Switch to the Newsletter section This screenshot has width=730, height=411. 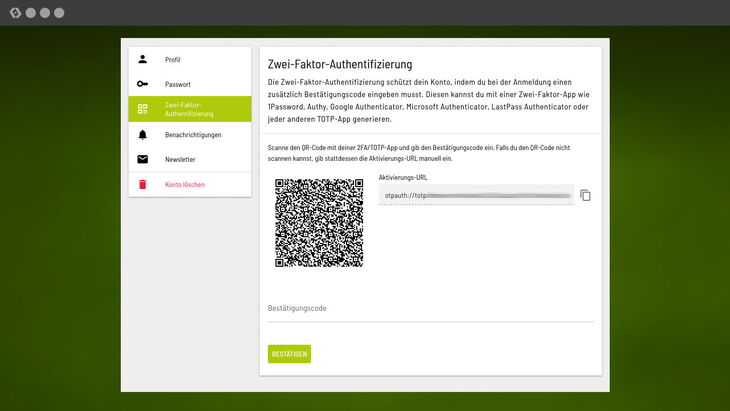pos(180,159)
